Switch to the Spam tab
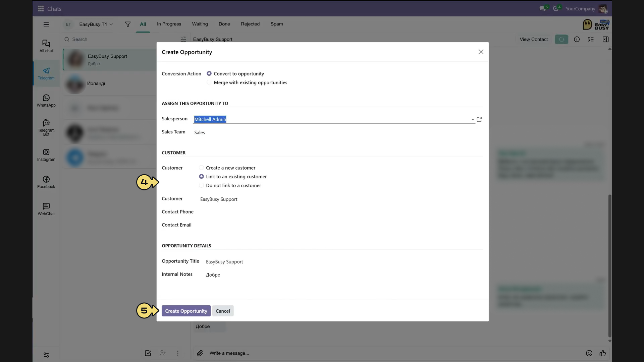 (277, 24)
